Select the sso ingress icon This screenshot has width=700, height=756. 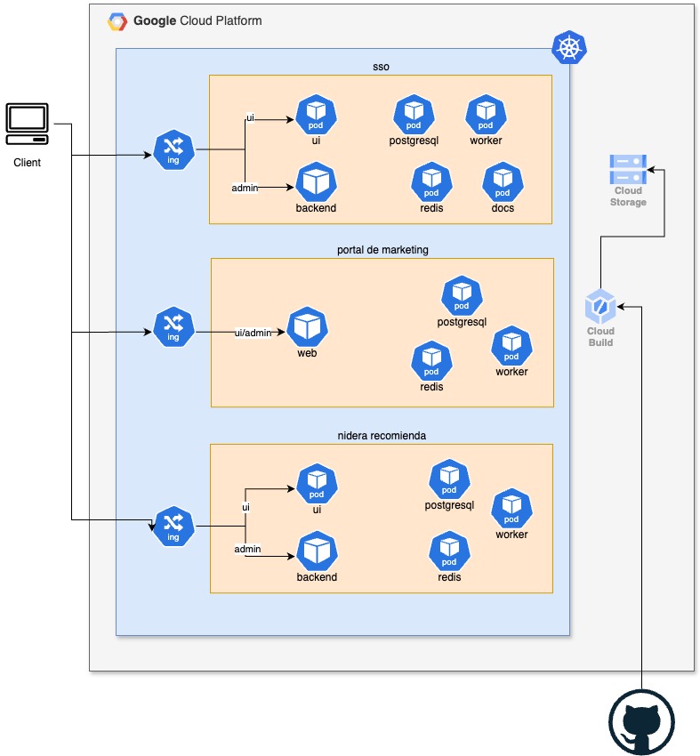[173, 149]
